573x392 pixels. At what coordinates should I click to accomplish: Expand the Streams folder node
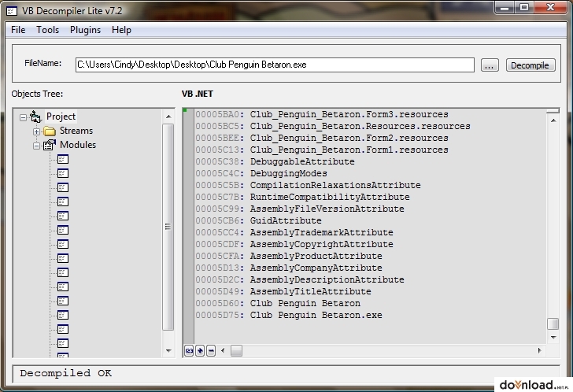pos(36,131)
